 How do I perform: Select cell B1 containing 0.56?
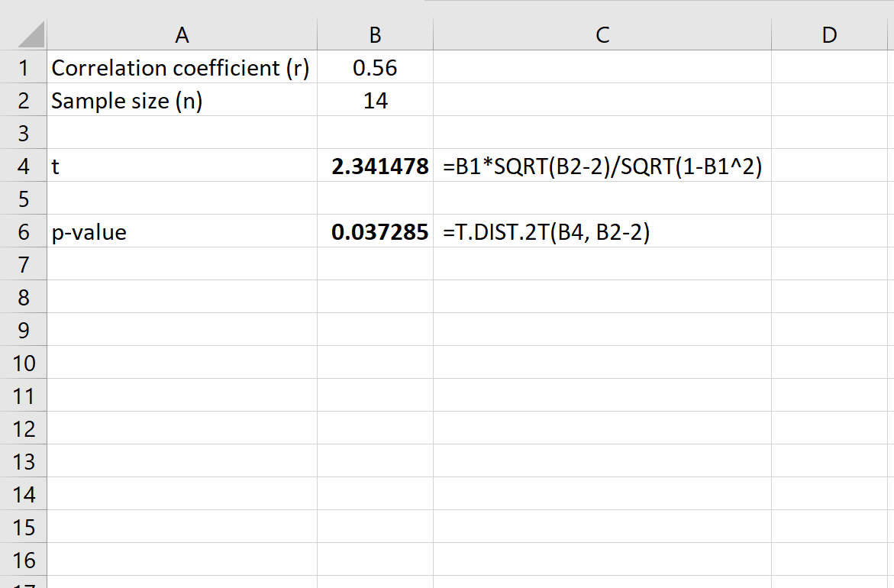[375, 67]
